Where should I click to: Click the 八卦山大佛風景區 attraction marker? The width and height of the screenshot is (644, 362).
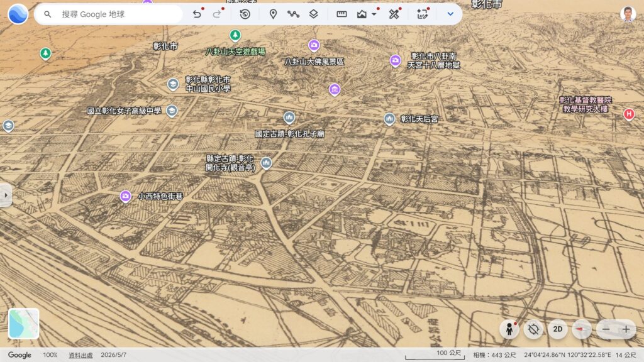click(x=314, y=45)
